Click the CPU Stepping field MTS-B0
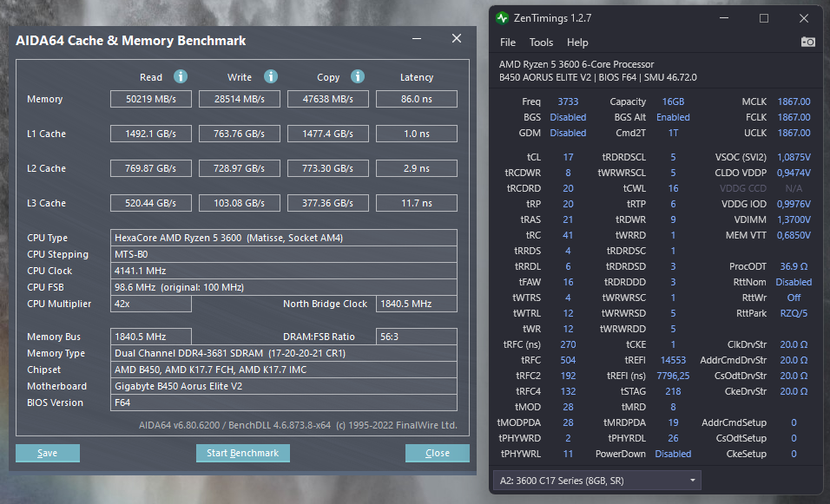 tap(284, 254)
